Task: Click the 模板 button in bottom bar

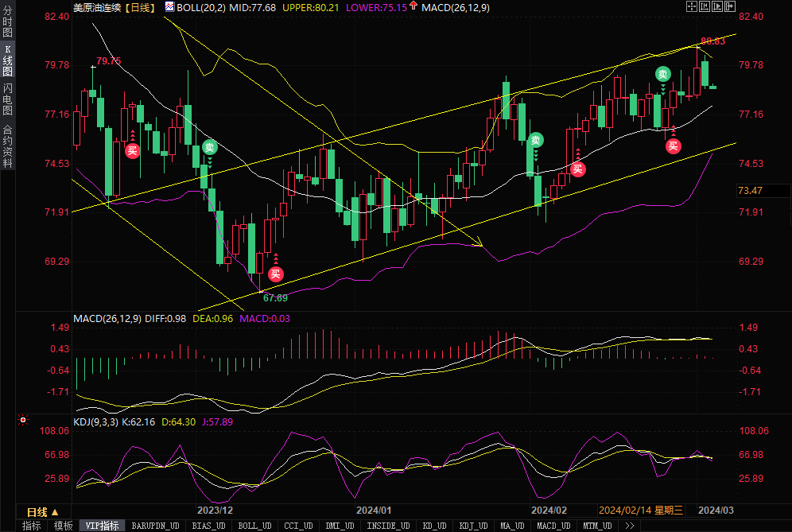Action: tap(62, 526)
